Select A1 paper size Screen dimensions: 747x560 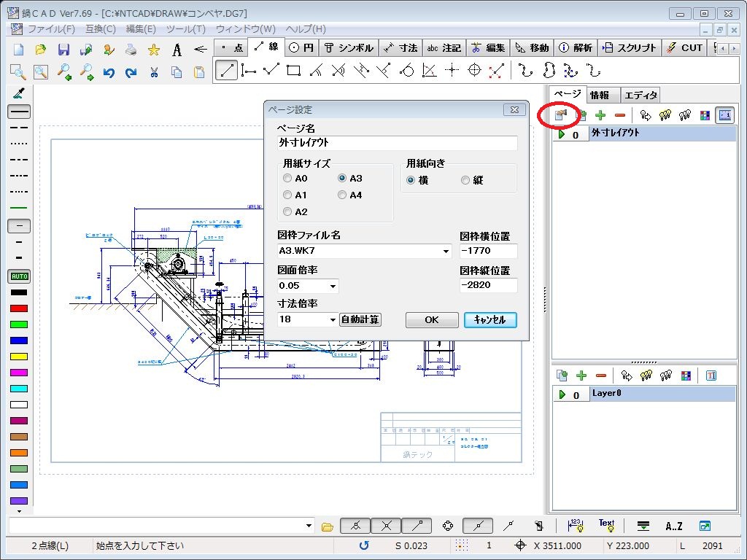pos(287,195)
